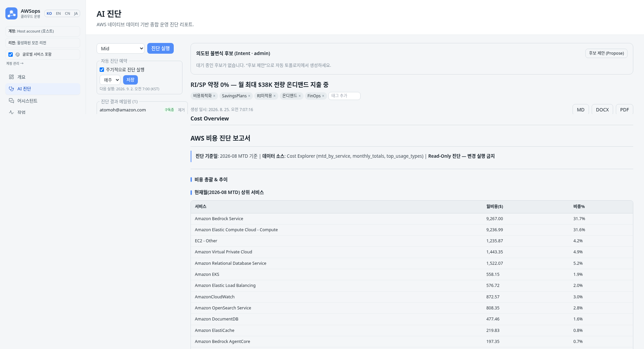644x349 pixels.
Task: Open the 개요 page in sidebar
Action: pos(43,77)
